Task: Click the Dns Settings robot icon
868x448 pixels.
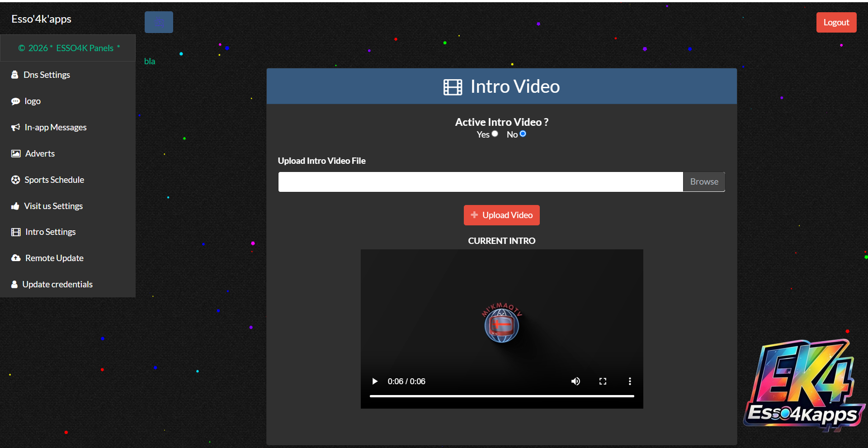Action: [15, 75]
